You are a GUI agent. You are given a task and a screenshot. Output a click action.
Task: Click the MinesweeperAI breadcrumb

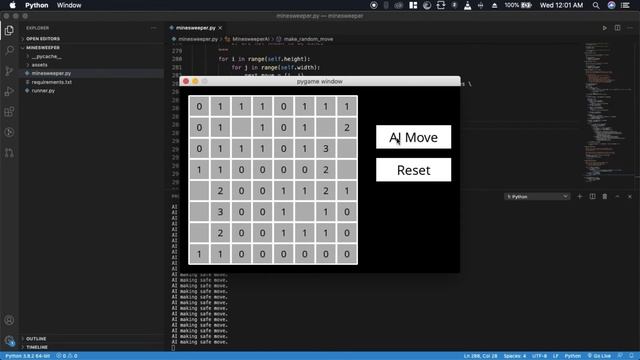point(251,39)
